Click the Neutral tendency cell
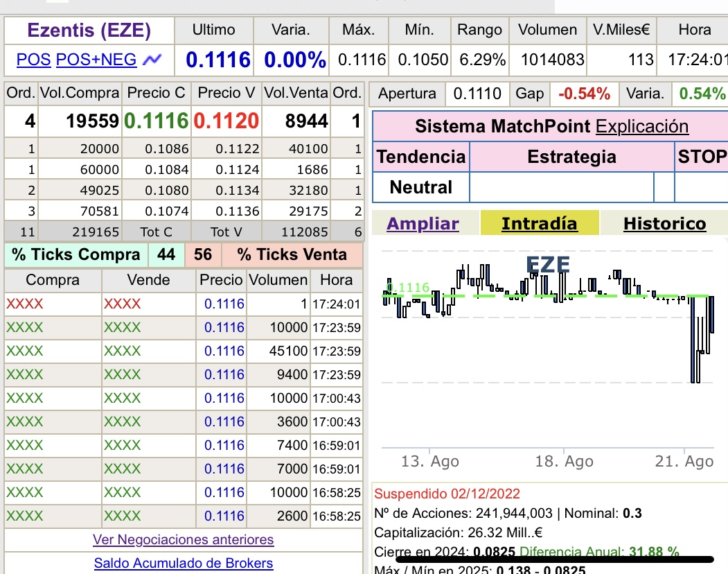This screenshot has height=574, width=728. coord(420,187)
